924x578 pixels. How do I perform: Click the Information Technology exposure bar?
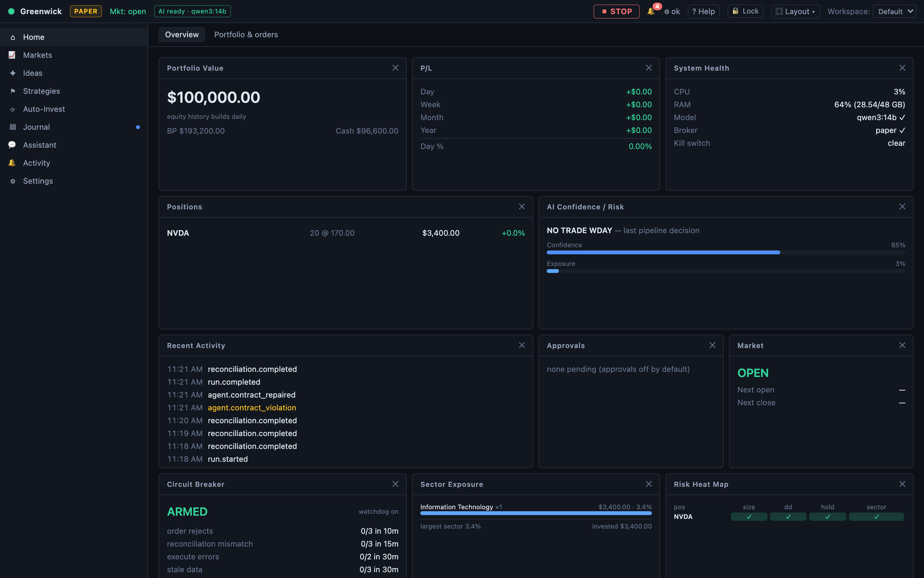(536, 513)
